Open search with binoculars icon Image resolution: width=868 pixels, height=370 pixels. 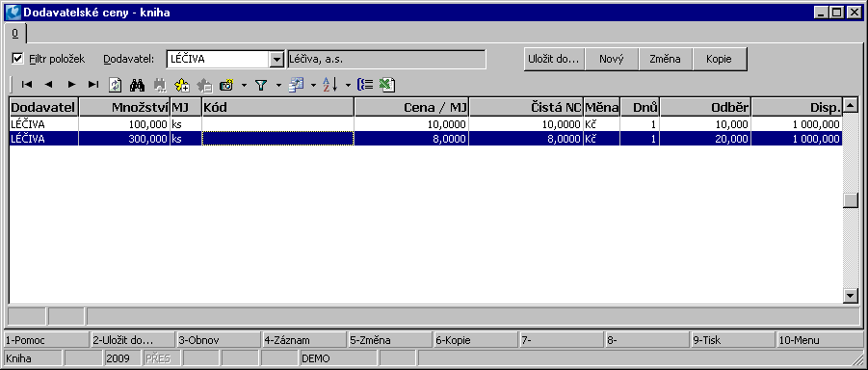point(137,85)
